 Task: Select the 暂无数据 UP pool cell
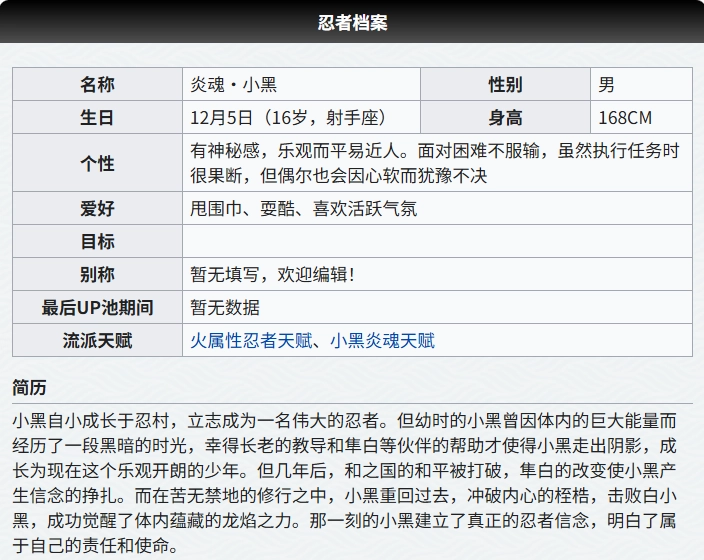coord(225,308)
